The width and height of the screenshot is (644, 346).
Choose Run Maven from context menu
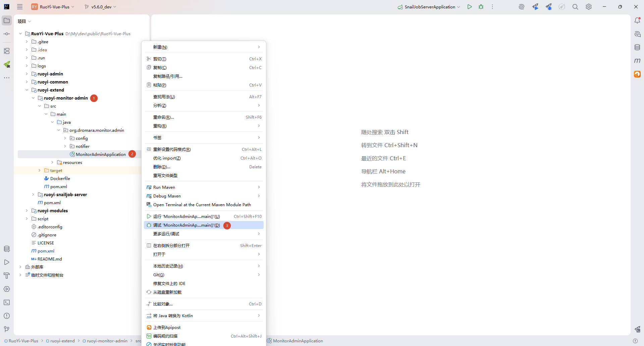point(164,187)
